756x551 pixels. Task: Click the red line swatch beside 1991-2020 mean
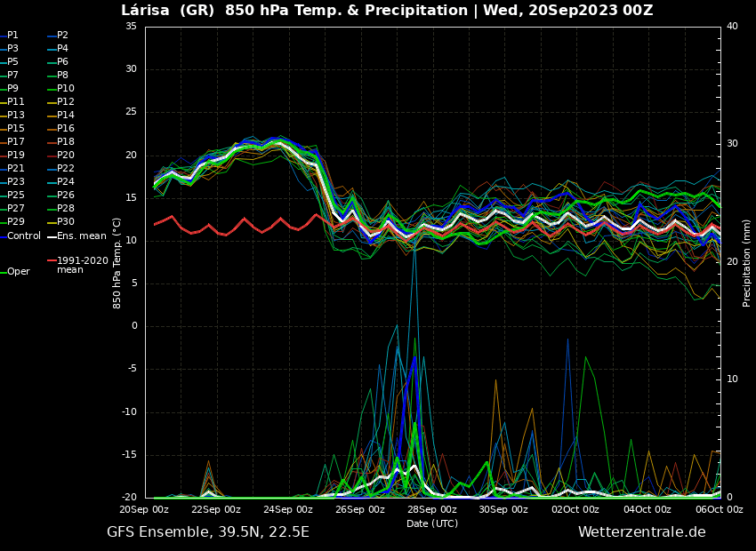point(52,261)
